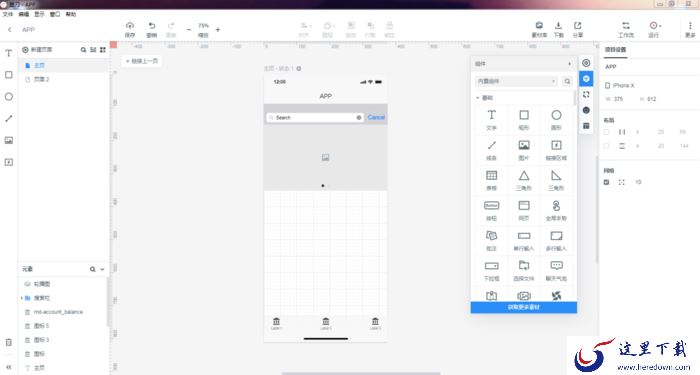Click the 分享 share icon
The image size is (700, 375).
coord(577,26)
